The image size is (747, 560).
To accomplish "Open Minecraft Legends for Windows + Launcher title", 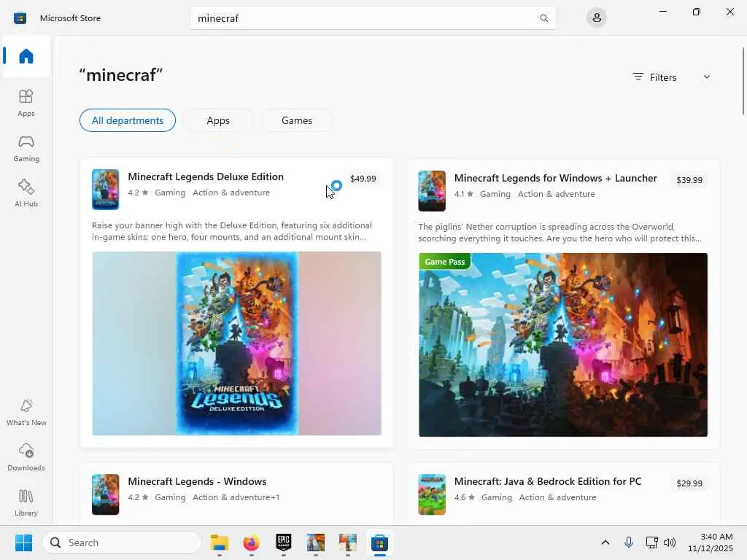I will pyautogui.click(x=555, y=178).
